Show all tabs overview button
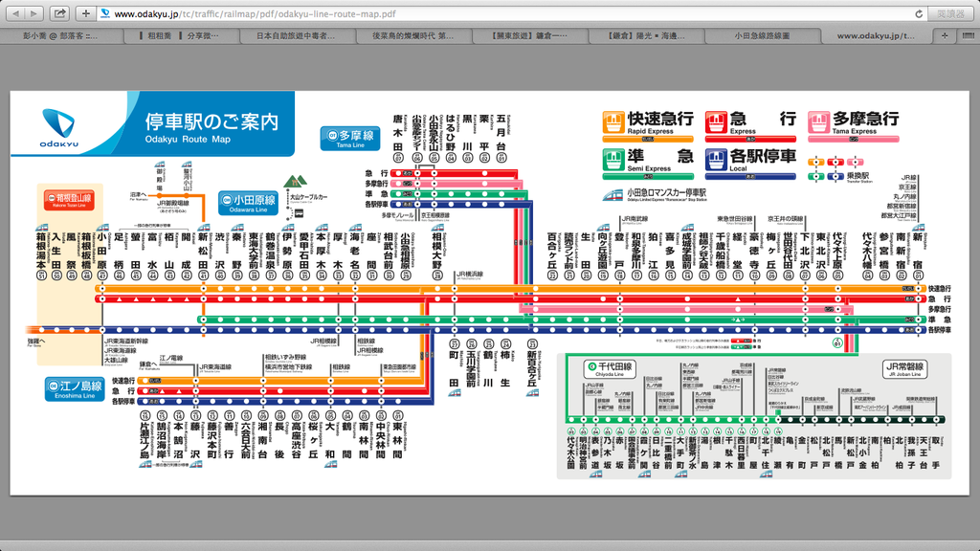This screenshot has width=980, height=551. point(967,36)
